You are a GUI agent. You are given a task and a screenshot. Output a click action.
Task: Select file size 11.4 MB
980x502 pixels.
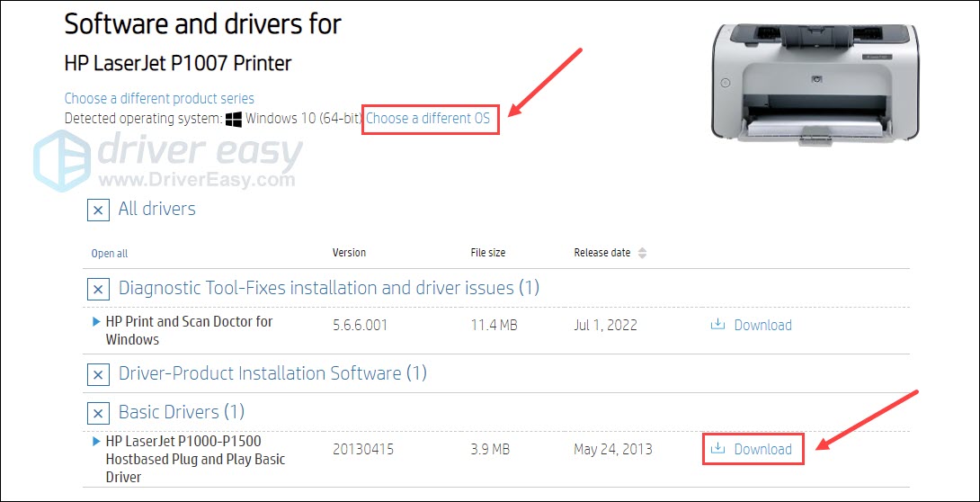[x=494, y=325]
